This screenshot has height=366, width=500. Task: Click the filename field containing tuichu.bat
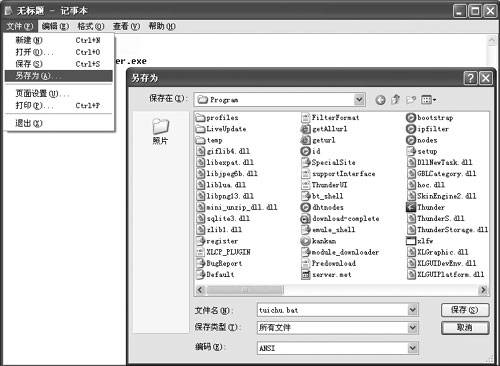tap(338, 310)
